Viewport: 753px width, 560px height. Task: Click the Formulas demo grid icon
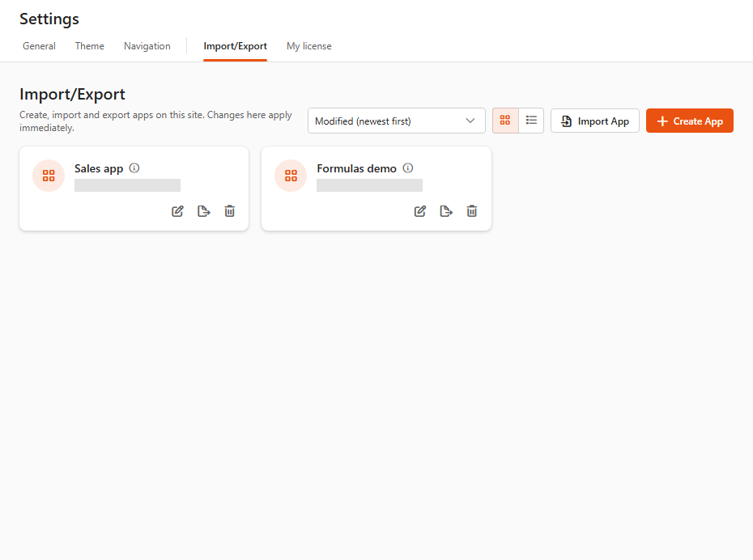(x=291, y=176)
